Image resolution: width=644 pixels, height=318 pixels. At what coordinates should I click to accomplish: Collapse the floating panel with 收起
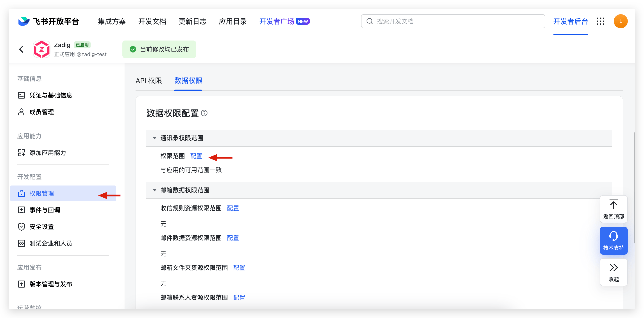tap(613, 272)
